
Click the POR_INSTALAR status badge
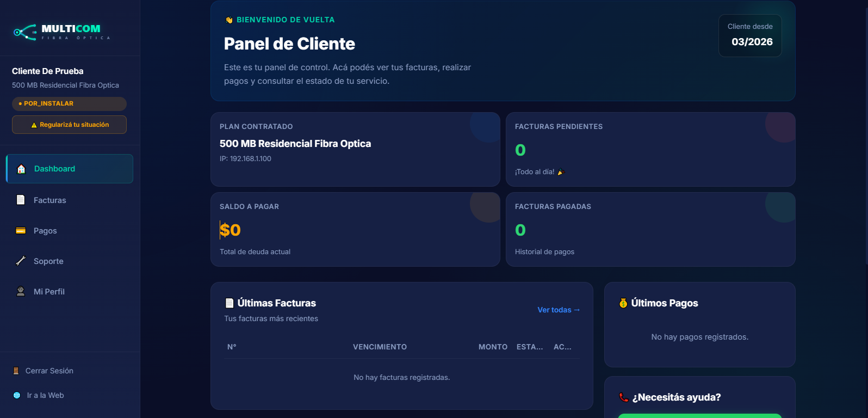point(69,103)
